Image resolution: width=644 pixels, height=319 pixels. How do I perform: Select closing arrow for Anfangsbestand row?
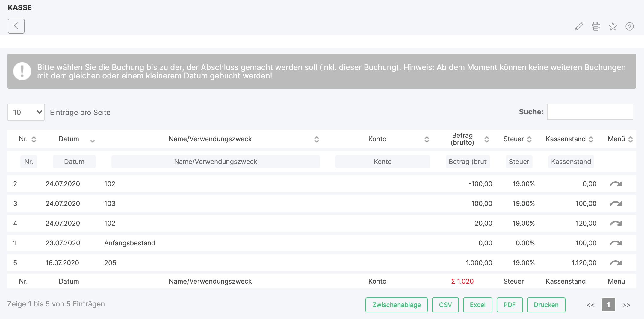[x=616, y=243]
